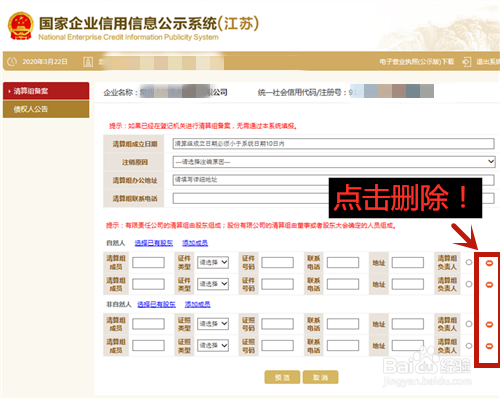Click the 取消 button
This screenshot has width=500, height=399.
coord(320,377)
